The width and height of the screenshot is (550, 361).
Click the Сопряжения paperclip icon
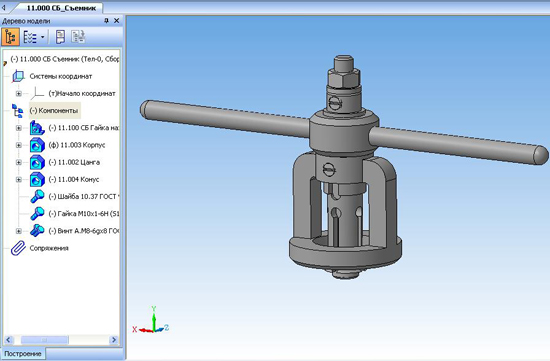click(18, 248)
